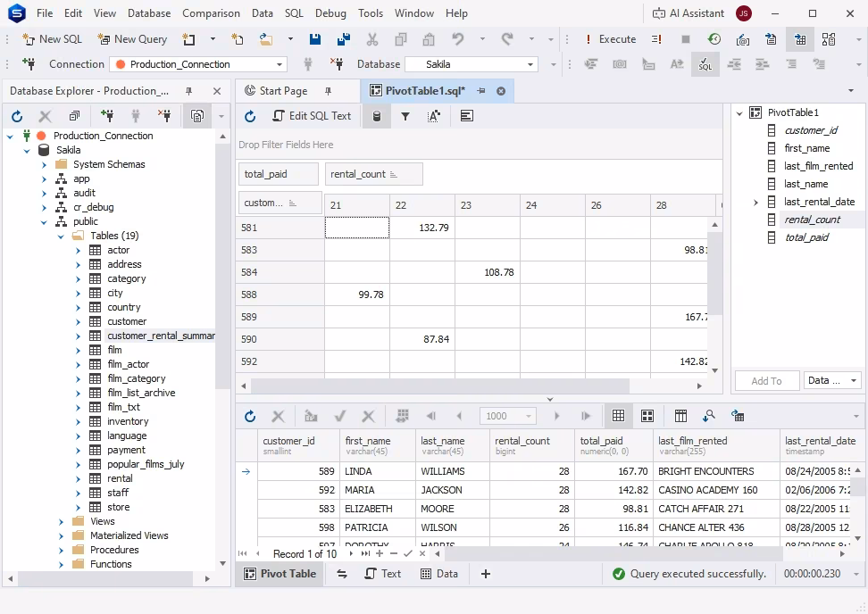This screenshot has width=868, height=614.
Task: Open the Debug menu
Action: pyautogui.click(x=330, y=13)
